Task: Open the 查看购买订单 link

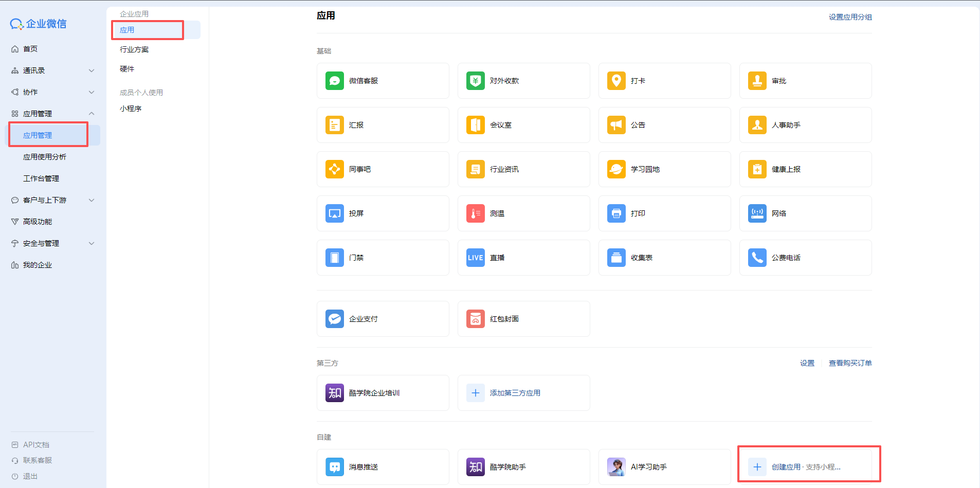Action: click(850, 363)
